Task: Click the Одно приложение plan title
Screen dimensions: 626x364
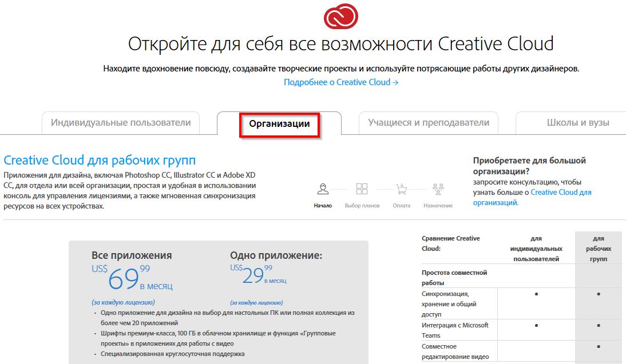Action: (276, 255)
